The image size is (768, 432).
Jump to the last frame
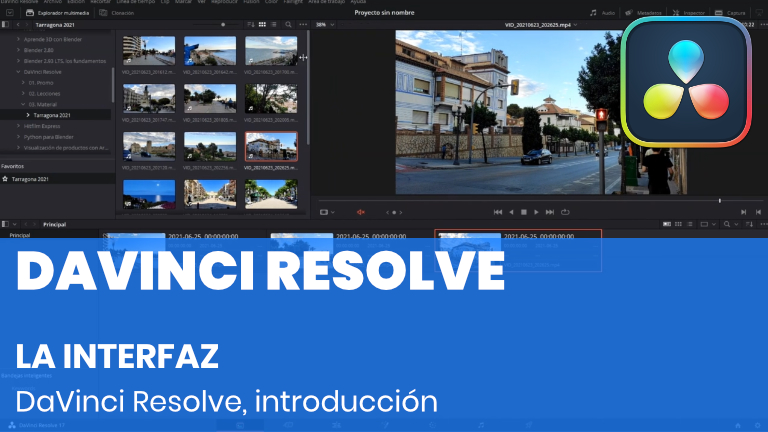pos(550,212)
